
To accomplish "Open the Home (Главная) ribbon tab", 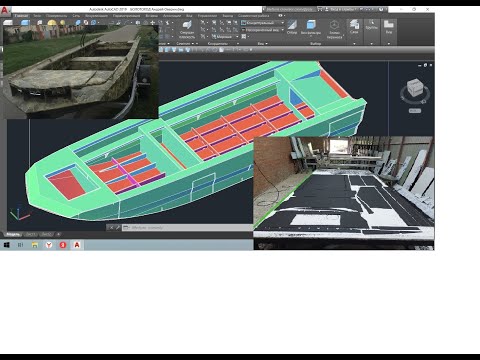I will coord(21,16).
